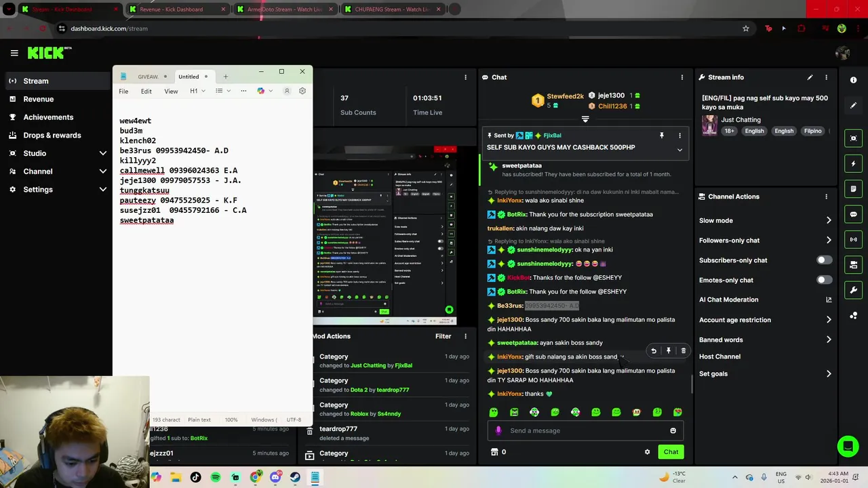Screen dimensions: 868x488
Task: Click the Just Chatting category thumbnail
Action: pos(709,125)
